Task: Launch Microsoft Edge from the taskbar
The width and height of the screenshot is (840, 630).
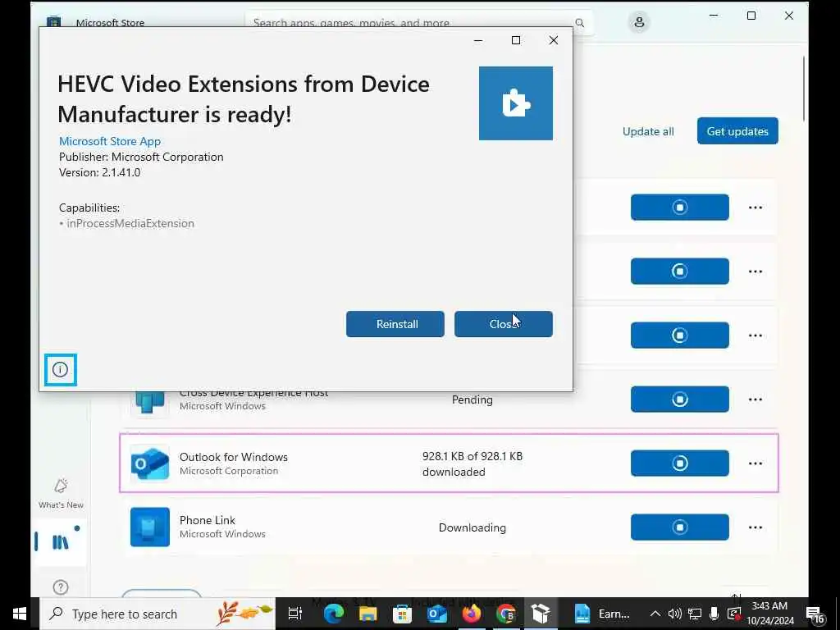Action: tap(333, 614)
